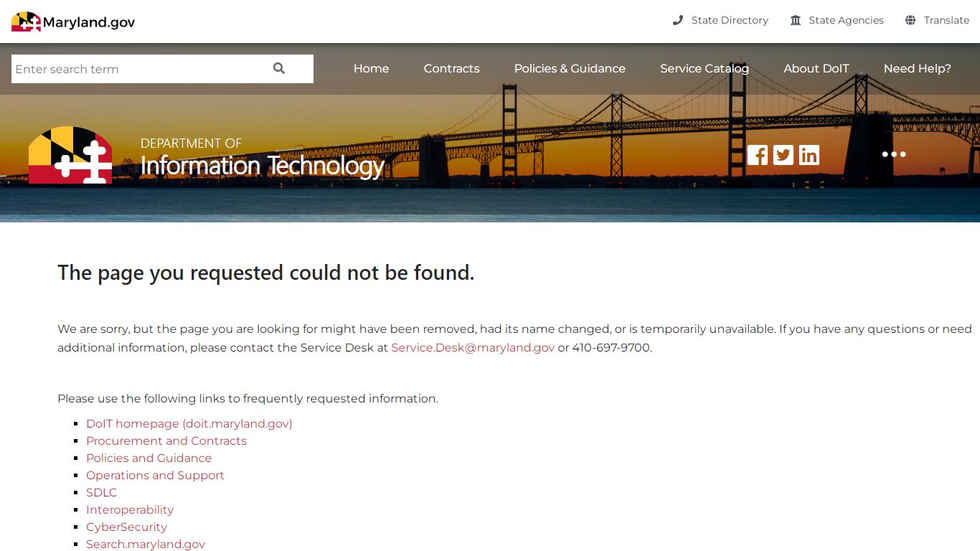Open the Need Help? menu item
Screen dimensions: 980x551
pyautogui.click(x=918, y=69)
